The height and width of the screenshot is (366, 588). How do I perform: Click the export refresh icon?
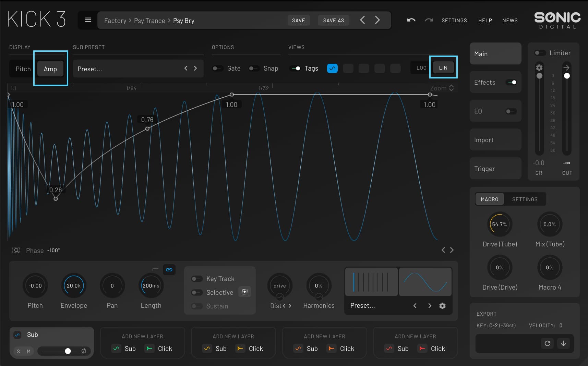point(547,343)
